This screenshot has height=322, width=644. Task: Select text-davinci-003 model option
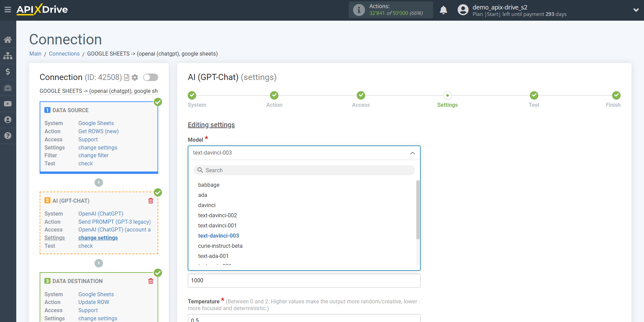[x=219, y=236]
